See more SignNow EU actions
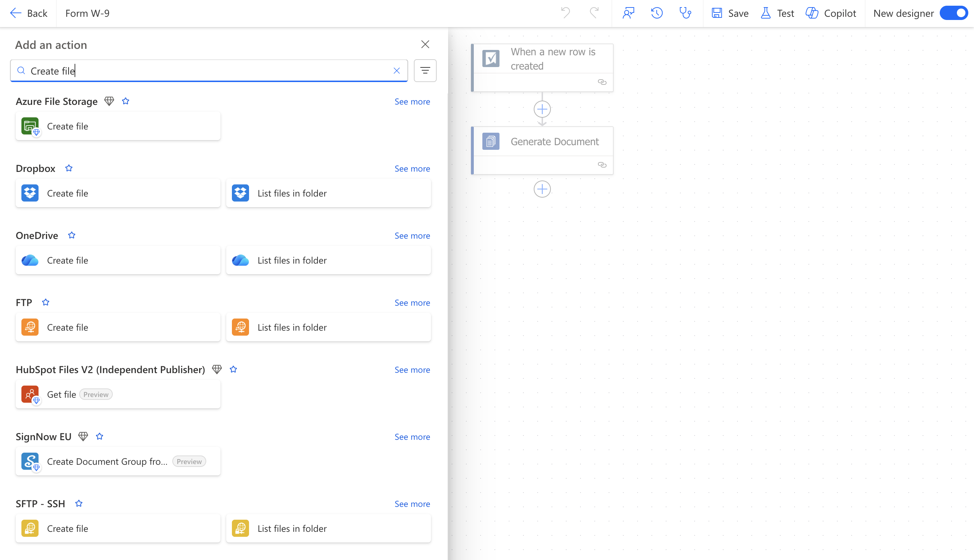 [x=412, y=437]
